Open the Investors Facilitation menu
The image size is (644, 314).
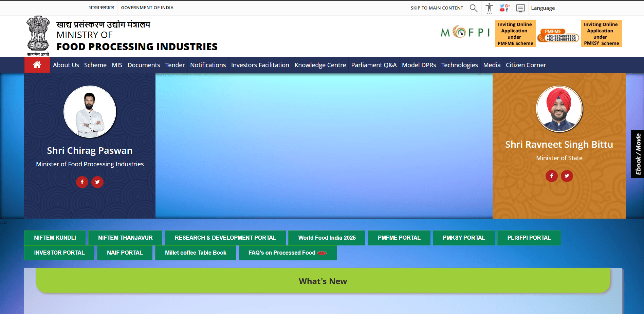(x=260, y=65)
